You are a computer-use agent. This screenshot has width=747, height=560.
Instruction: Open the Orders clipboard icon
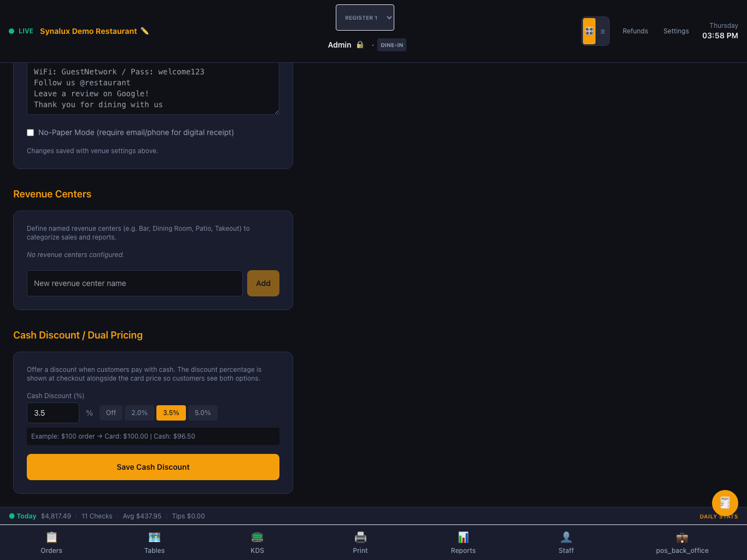51,537
